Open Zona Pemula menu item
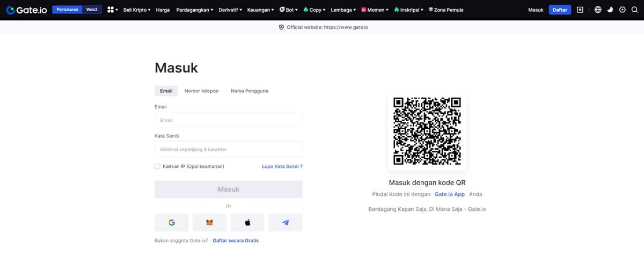Screen dimensions: 644x258 (x=446, y=10)
